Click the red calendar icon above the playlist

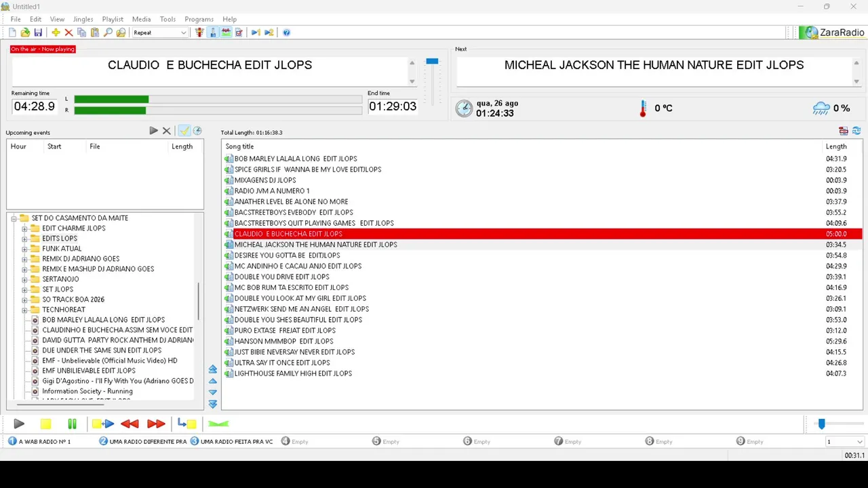tap(844, 131)
